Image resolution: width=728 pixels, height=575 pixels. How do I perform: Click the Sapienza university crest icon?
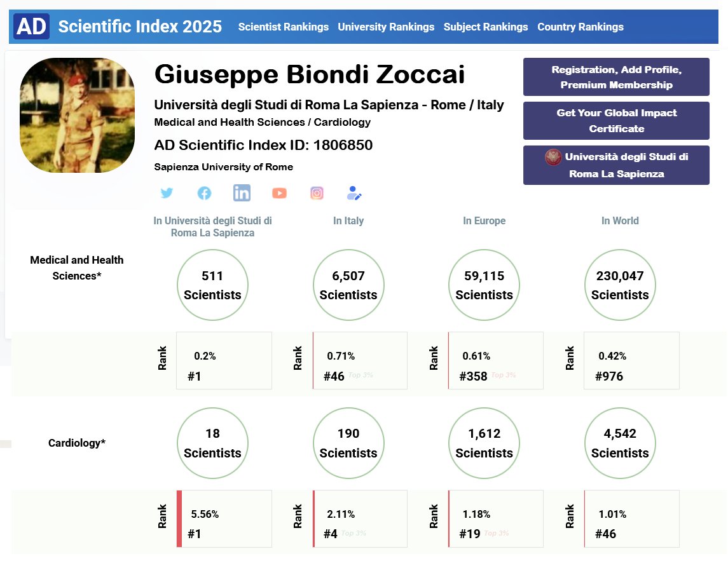tap(553, 158)
